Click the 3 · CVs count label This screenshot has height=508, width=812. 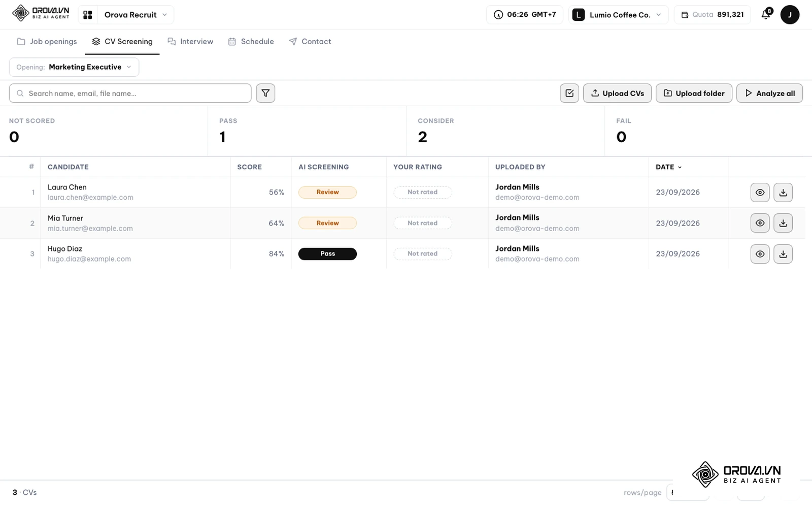(24, 492)
